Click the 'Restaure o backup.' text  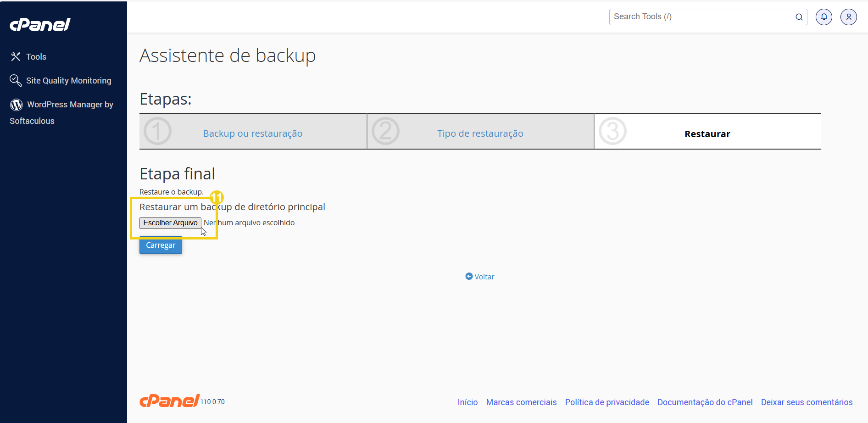172,192
